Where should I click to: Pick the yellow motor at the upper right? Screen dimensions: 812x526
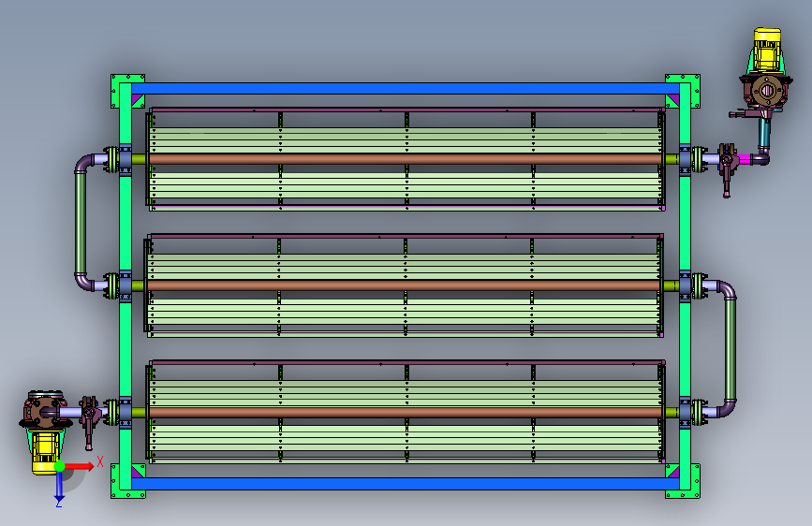coord(767,51)
